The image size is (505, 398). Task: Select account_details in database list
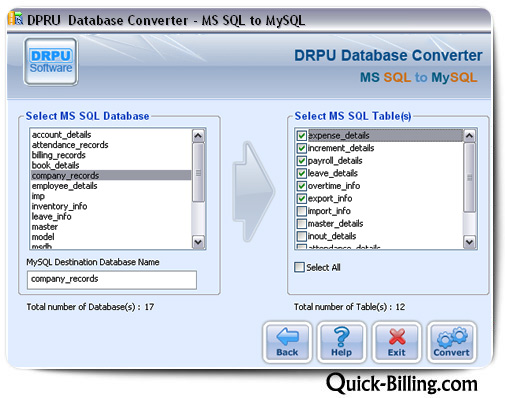pos(111,135)
